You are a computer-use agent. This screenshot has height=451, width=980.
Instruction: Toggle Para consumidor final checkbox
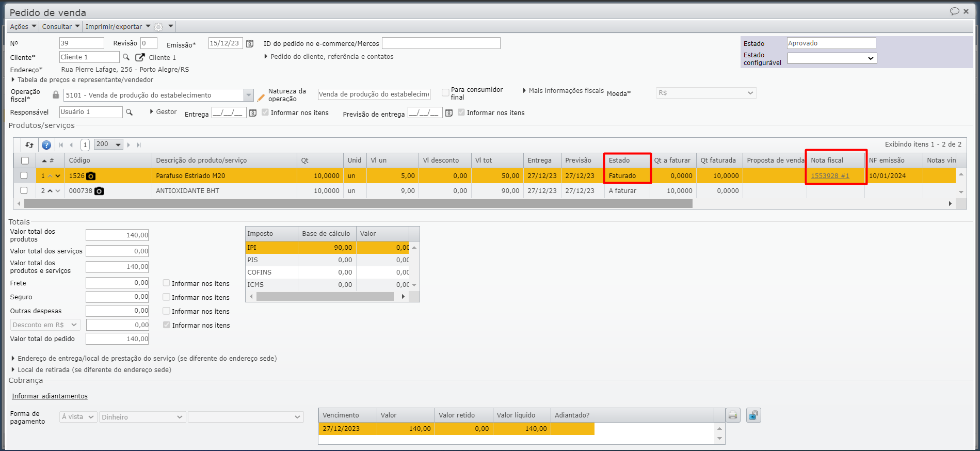tap(445, 93)
